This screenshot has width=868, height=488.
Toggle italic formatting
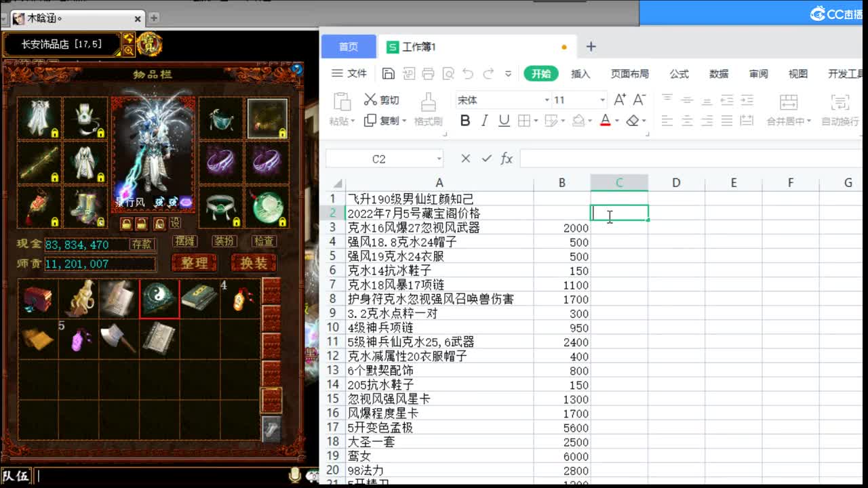484,121
